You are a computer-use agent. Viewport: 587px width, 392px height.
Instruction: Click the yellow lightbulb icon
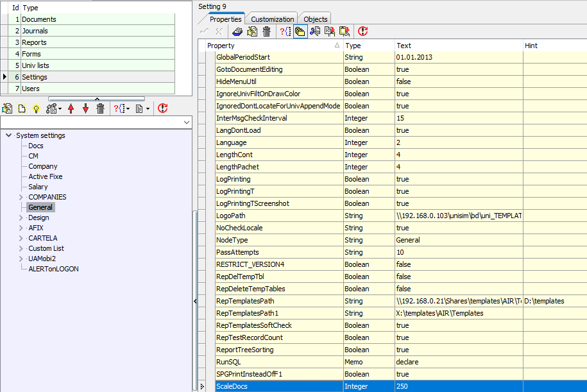36,108
